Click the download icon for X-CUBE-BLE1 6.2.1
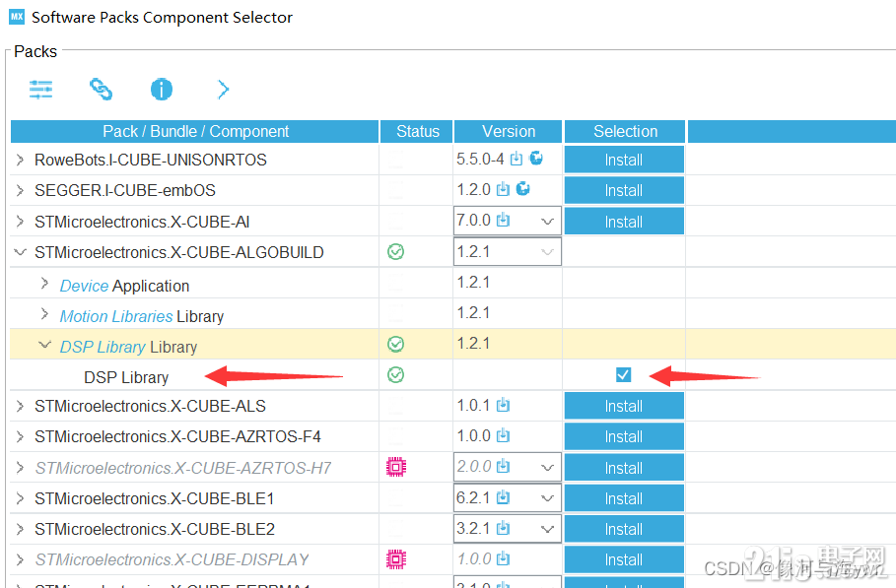Screen dimensions: 896x588 pyautogui.click(x=503, y=497)
